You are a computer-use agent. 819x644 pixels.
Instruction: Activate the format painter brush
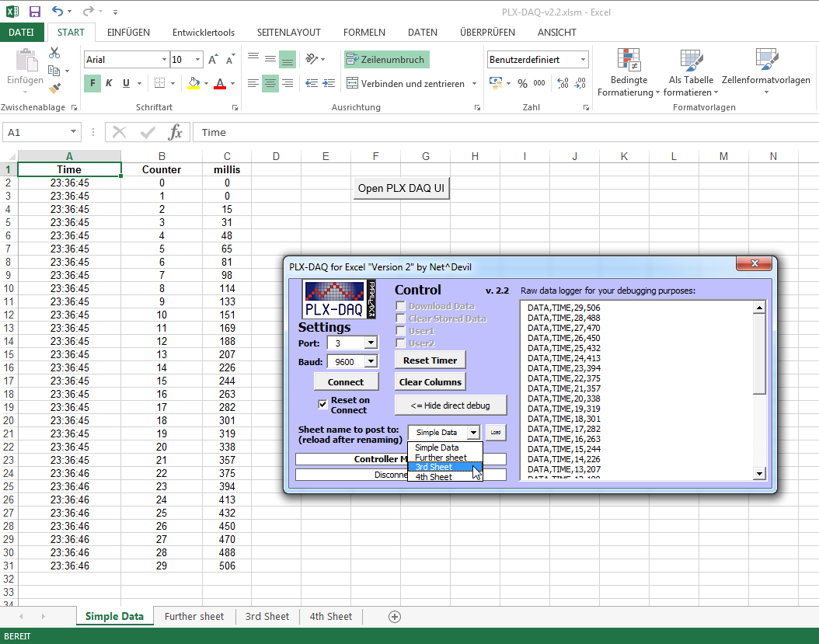tap(54, 89)
